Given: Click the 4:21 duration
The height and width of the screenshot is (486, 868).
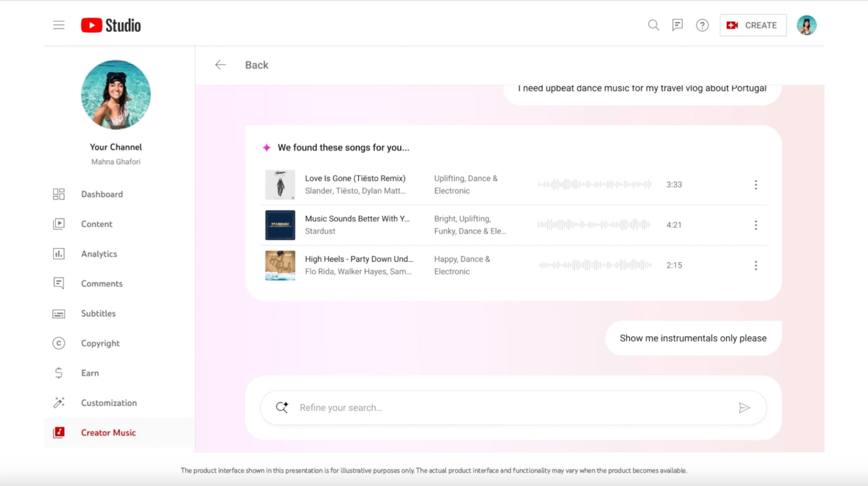Looking at the screenshot, I should pos(674,225).
